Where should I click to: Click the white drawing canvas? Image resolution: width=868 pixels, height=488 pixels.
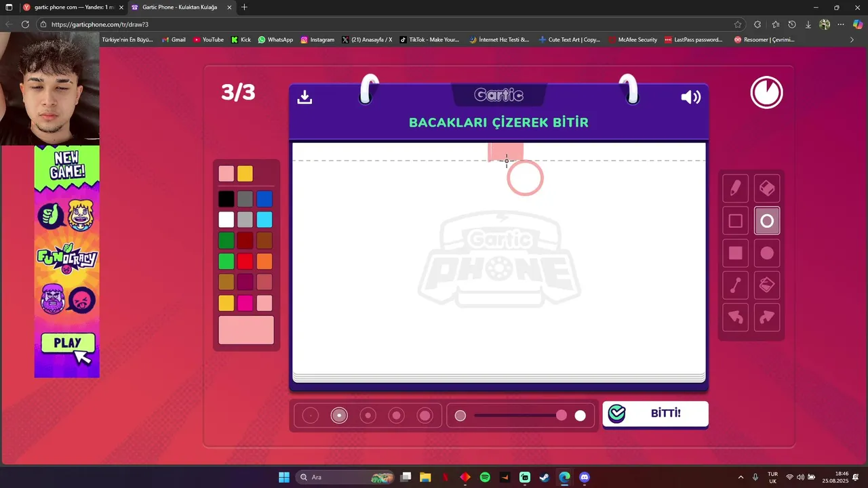click(x=499, y=258)
